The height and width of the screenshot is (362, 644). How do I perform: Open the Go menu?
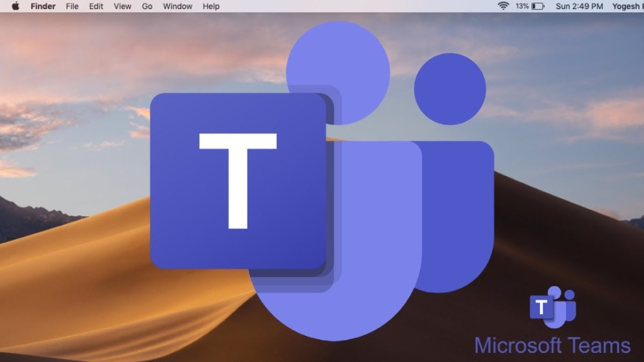[147, 6]
